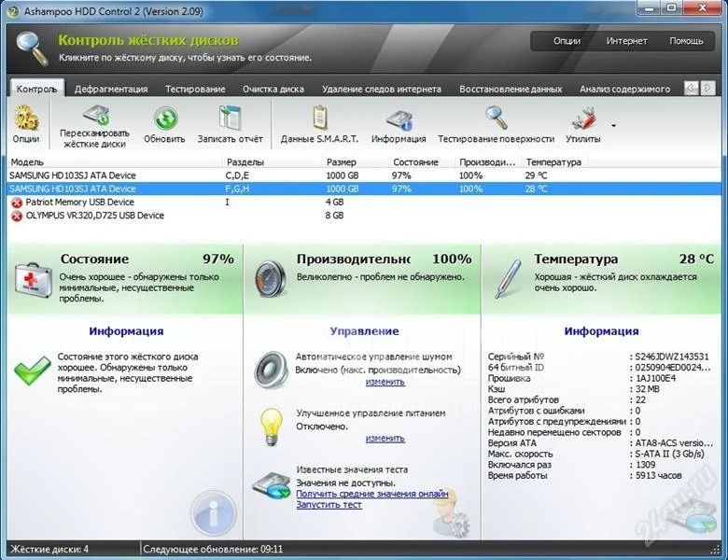Open Анализ содержимого tab
The width and height of the screenshot is (728, 560).
[x=624, y=90]
